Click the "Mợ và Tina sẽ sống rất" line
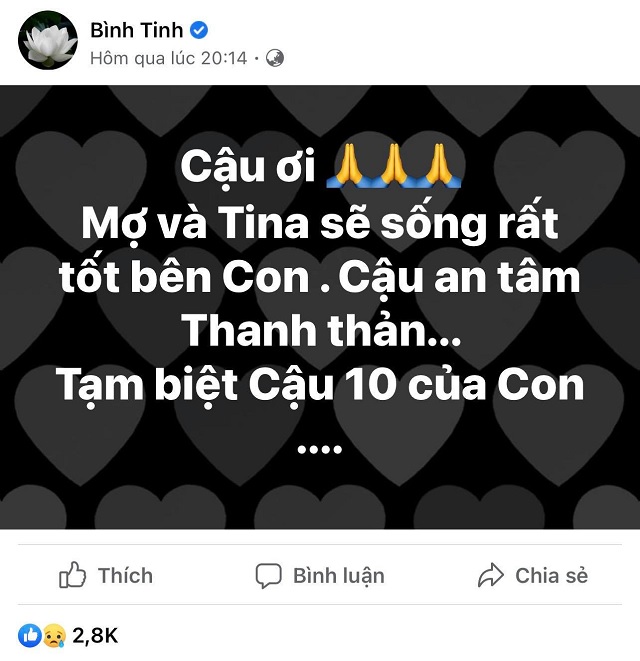Viewport: 640px width, 661px height. pos(320,222)
